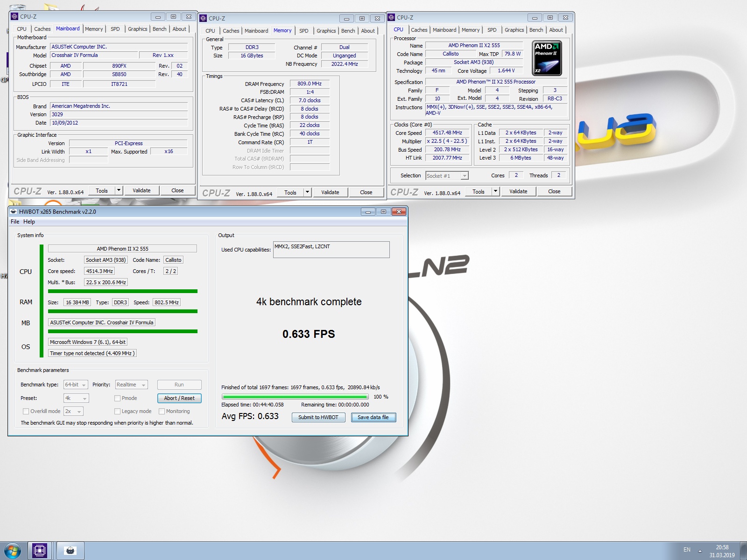This screenshot has height=560, width=747.
Task: Click Close button in CPU-Z Mainboard window
Action: (177, 190)
